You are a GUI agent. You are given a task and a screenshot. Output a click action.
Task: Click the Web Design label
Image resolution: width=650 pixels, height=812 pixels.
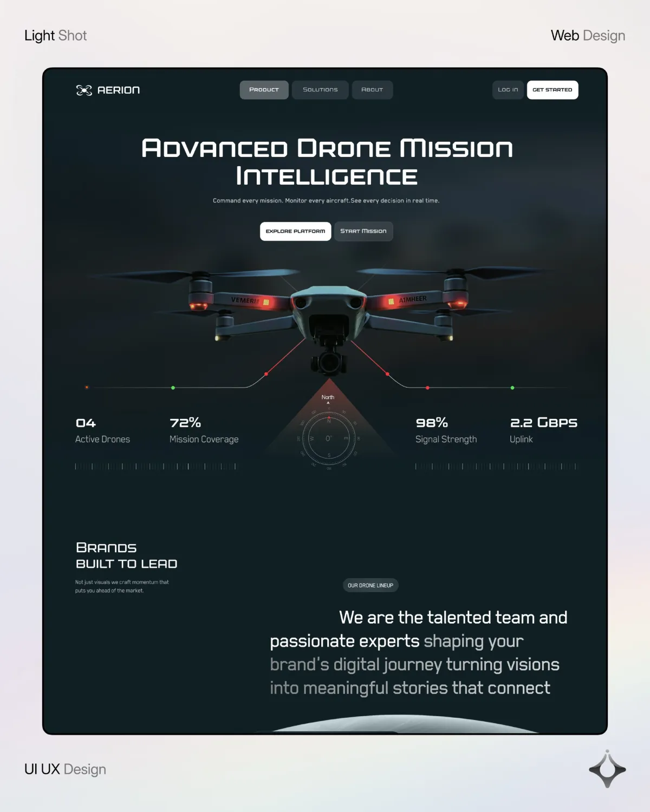[588, 36]
